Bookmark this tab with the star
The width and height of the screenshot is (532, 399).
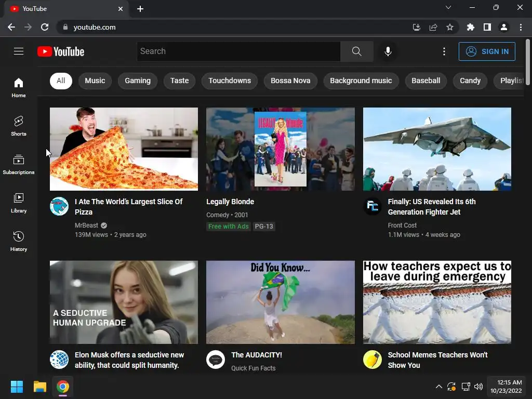(x=450, y=27)
